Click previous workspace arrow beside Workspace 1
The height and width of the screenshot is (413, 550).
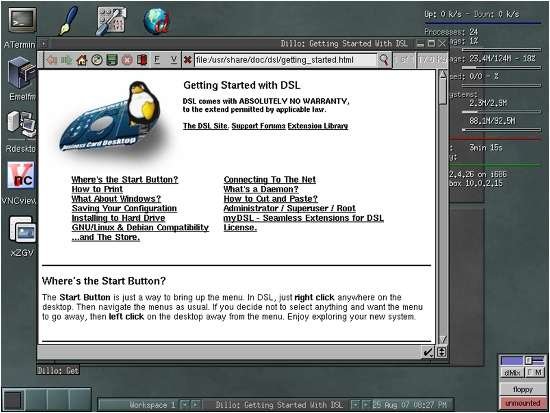tap(184, 405)
